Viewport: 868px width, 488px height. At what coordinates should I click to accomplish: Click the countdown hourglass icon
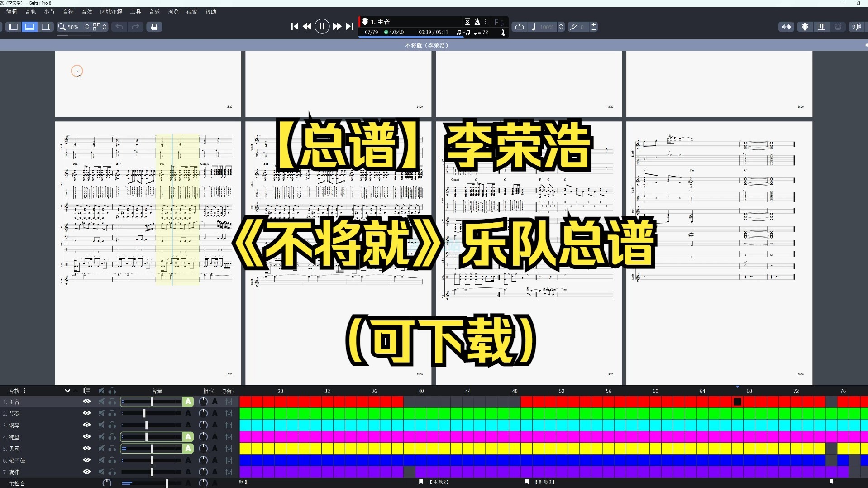[467, 22]
